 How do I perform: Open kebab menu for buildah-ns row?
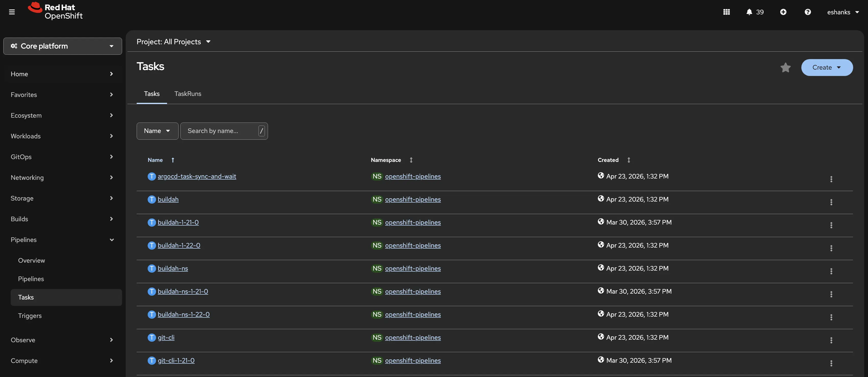[x=831, y=271]
